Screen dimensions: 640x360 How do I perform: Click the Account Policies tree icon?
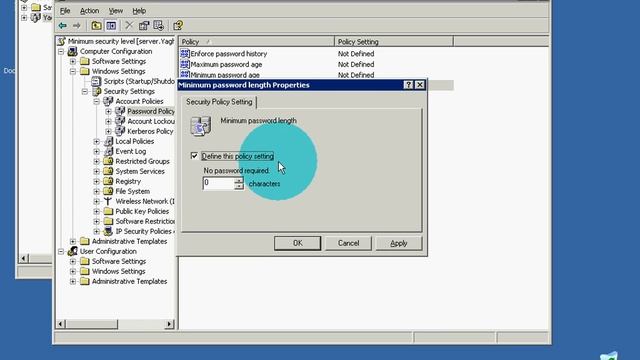point(108,101)
